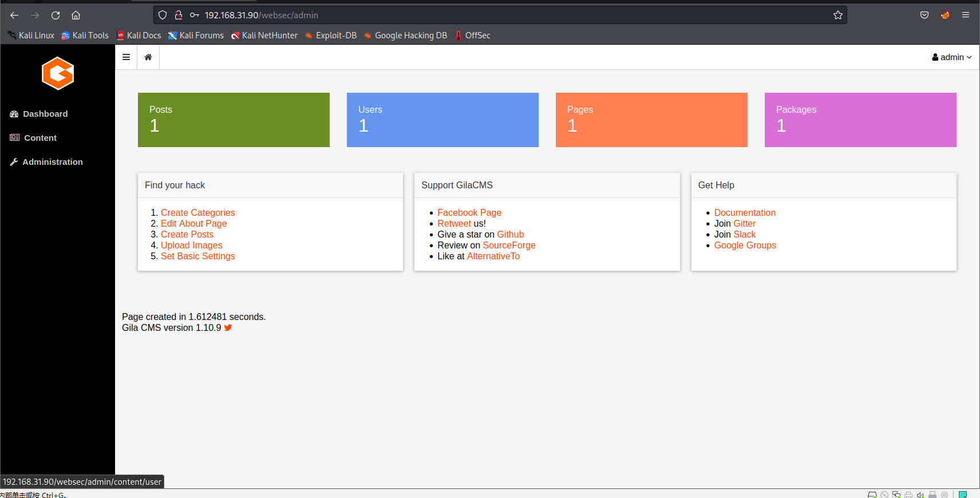Reload the page with the refresh icon
The image size is (980, 498).
tap(56, 15)
